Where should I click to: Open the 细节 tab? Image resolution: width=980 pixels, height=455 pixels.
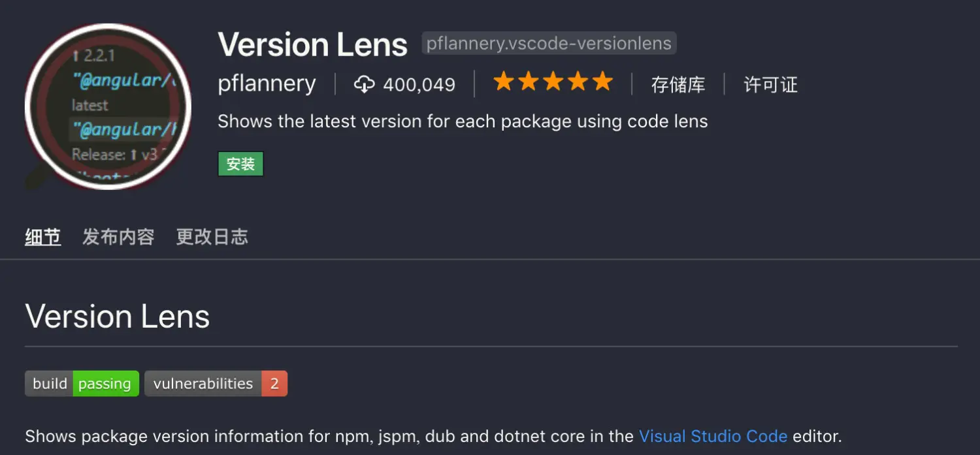click(42, 237)
